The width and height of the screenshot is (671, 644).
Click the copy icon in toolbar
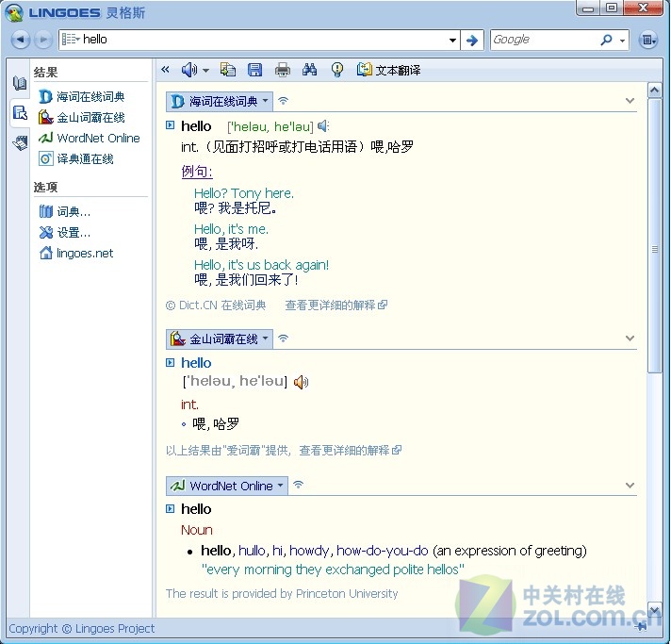coord(228,70)
